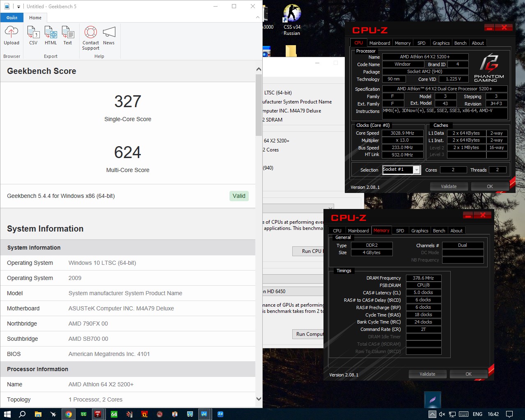Screen dimensions: 525x420
Task: Click Run CPU button in background window
Action: click(x=308, y=251)
